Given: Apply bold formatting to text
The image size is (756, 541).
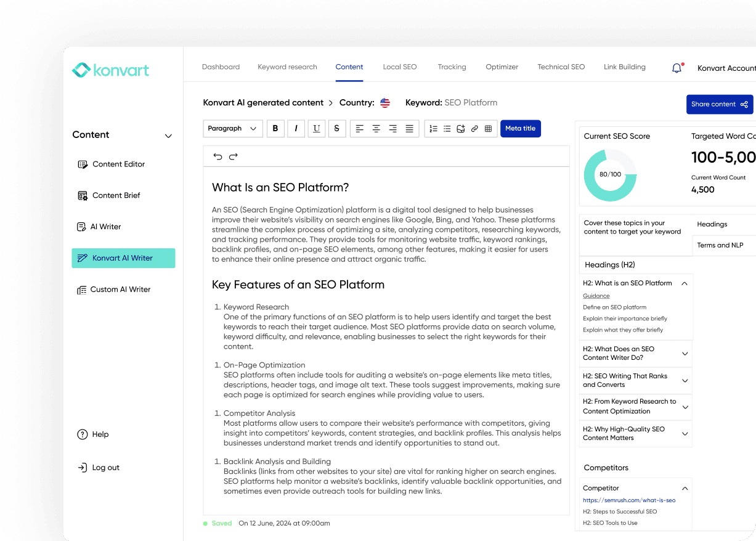Looking at the screenshot, I should click(275, 128).
